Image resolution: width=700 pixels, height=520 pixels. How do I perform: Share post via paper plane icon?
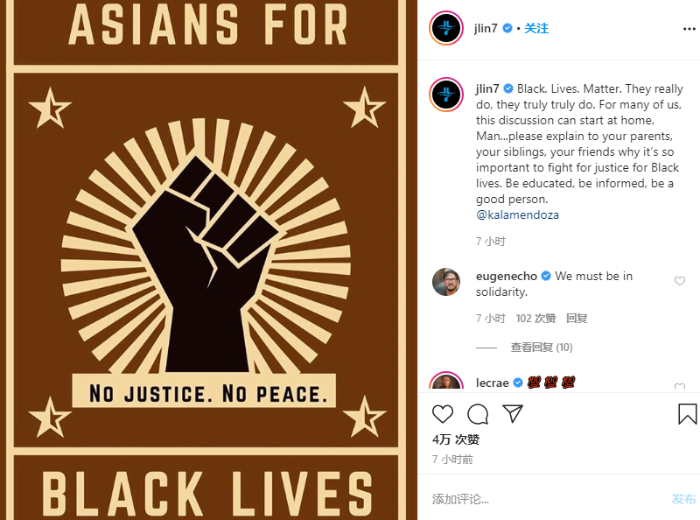[512, 413]
